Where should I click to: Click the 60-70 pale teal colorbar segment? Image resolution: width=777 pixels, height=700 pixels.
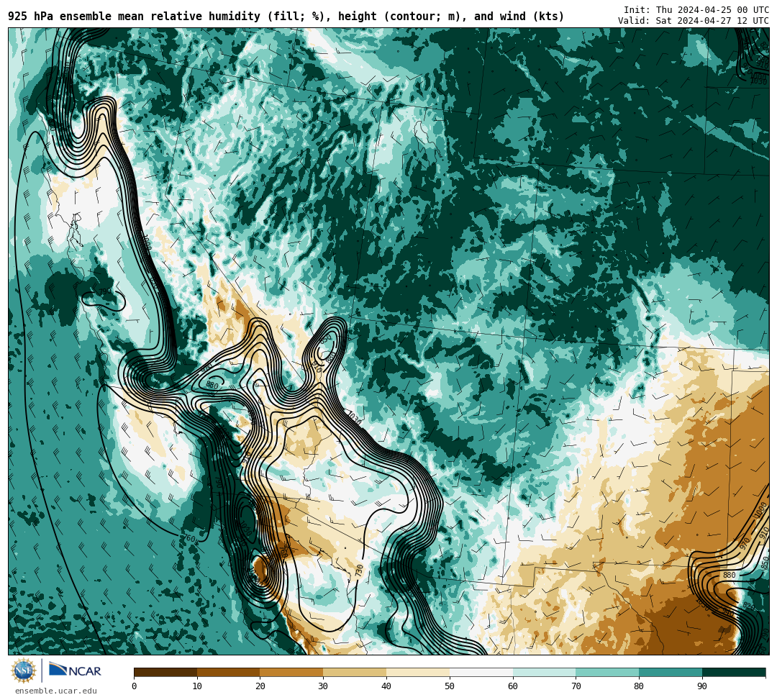544,672
